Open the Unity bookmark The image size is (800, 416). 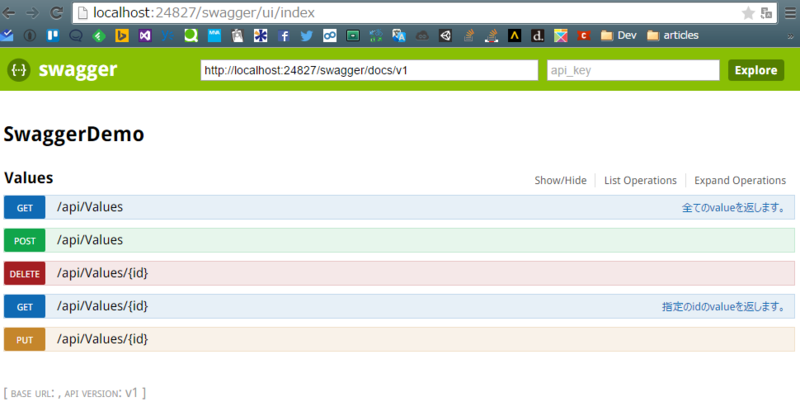pyautogui.click(x=445, y=35)
